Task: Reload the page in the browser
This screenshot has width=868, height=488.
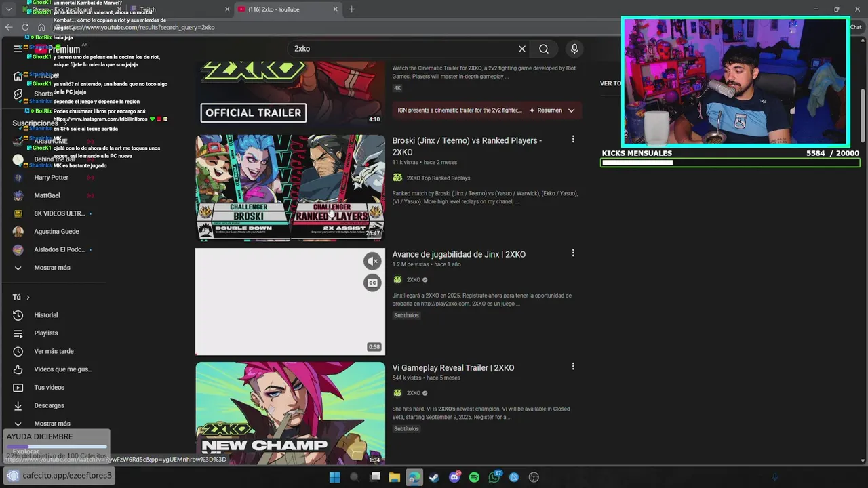Action: [x=25, y=27]
